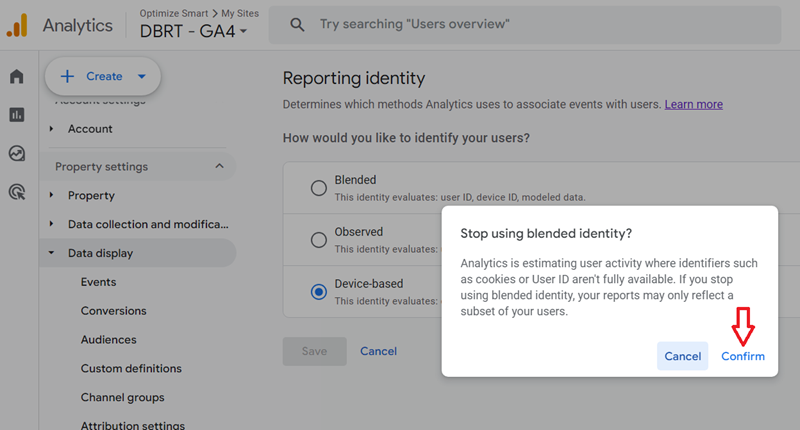Click the Analytics title text
Image resolution: width=800 pixels, height=430 pixels.
pyautogui.click(x=78, y=26)
